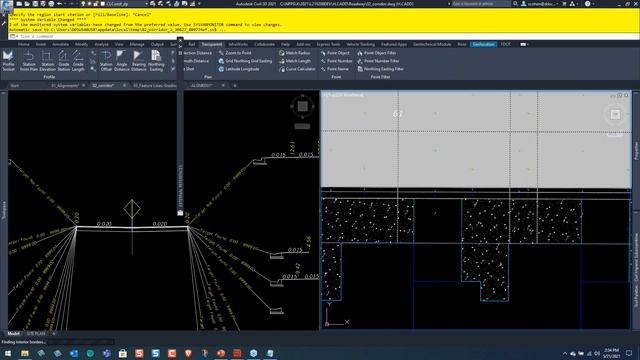Close the External References palette

(180, 40)
